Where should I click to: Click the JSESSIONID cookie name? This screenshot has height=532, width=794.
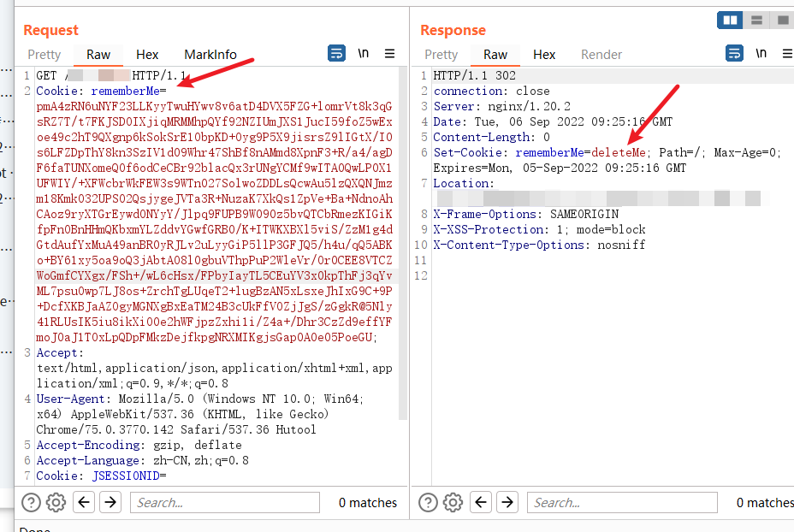126,476
